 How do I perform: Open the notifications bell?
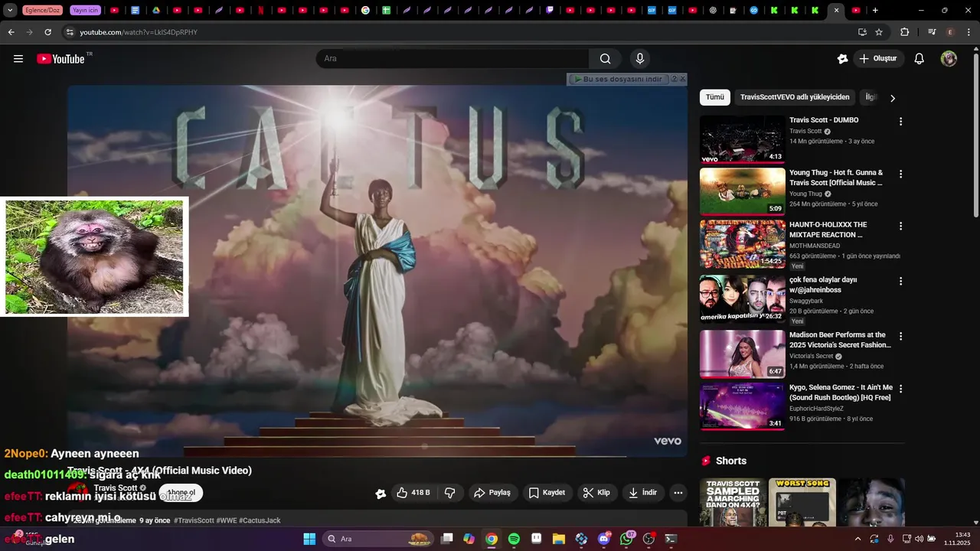920,59
